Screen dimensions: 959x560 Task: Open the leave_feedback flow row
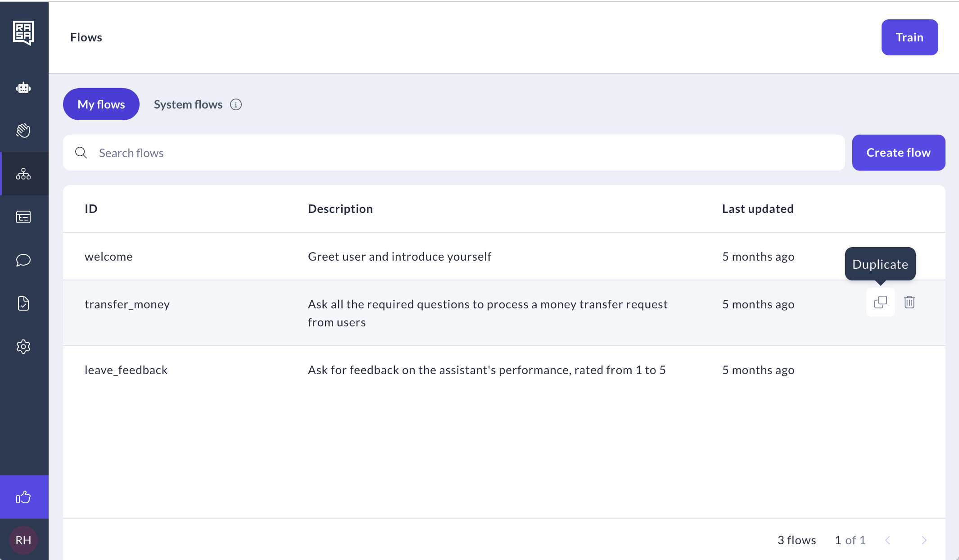[x=126, y=370]
